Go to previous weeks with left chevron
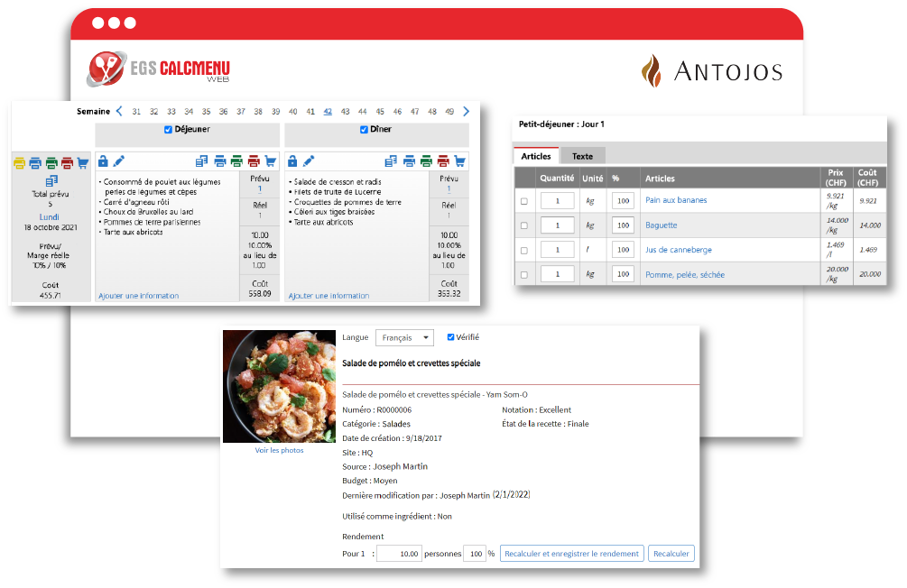 tap(119, 111)
